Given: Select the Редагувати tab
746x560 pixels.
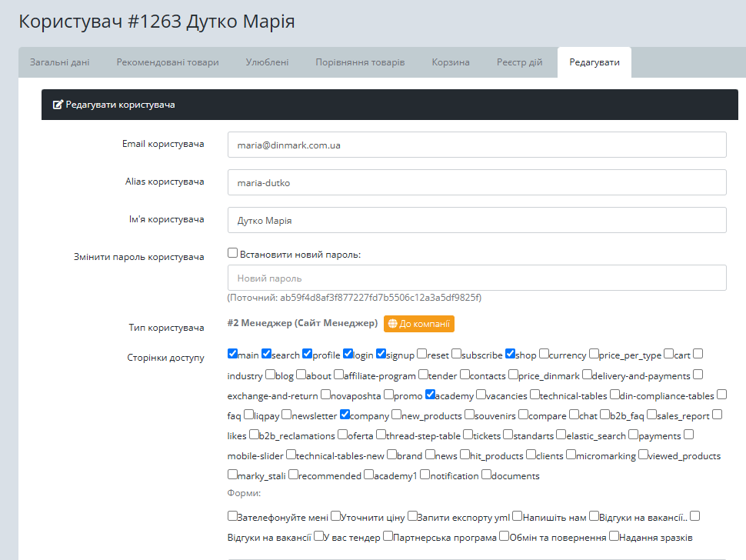Looking at the screenshot, I should (594, 62).
